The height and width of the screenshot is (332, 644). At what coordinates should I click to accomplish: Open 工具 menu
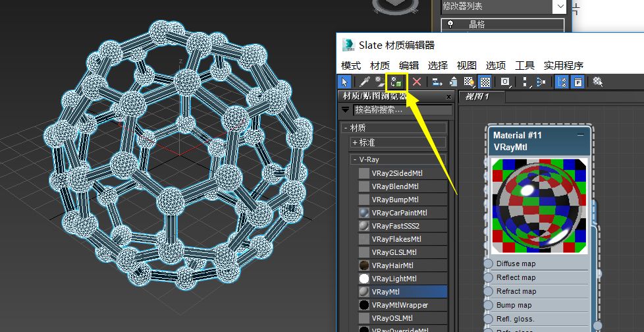(525, 65)
